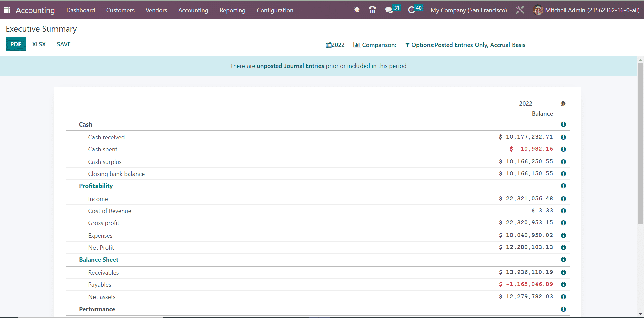This screenshot has height=318, width=644.
Task: Open the apps grid menu icon
Action: pyautogui.click(x=7, y=10)
